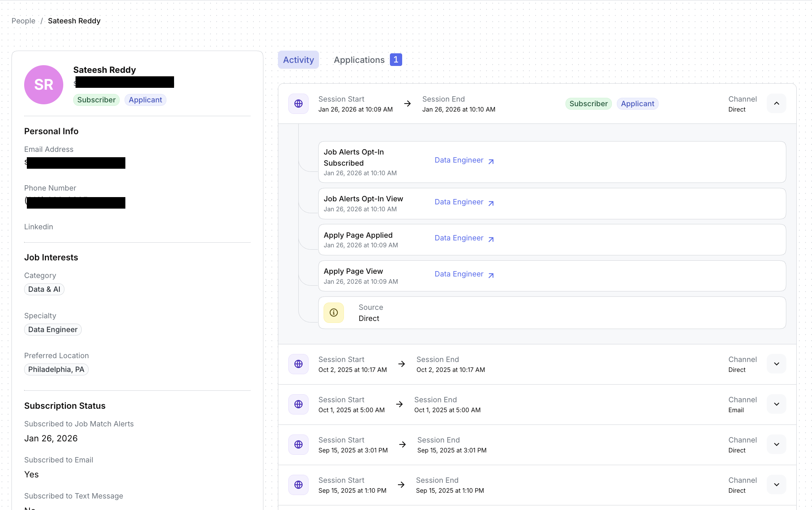Click globe icon of Jan 26, 2026 session
Viewport: 812px width, 510px height.
298,104
